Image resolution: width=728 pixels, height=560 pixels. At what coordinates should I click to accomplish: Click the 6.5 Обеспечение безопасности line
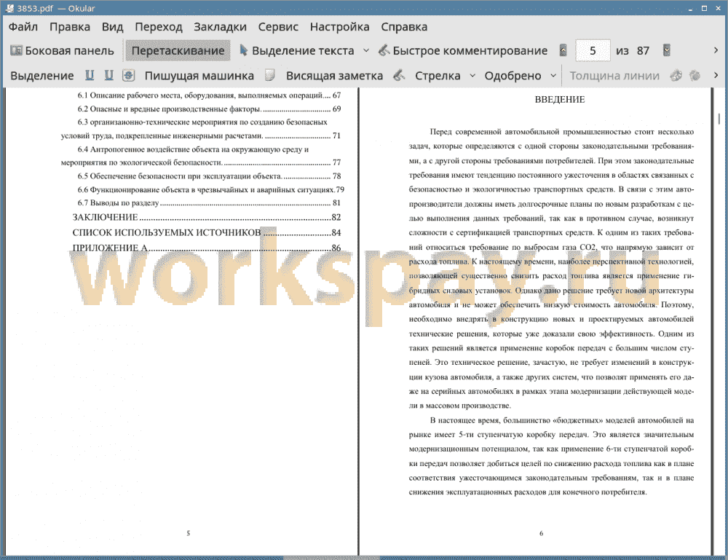209,176
